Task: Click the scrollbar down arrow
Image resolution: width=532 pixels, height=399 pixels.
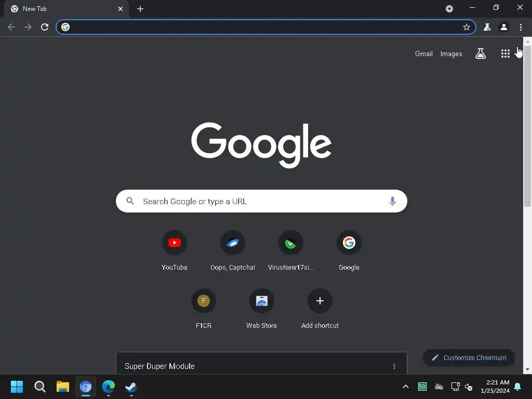Action: click(527, 369)
